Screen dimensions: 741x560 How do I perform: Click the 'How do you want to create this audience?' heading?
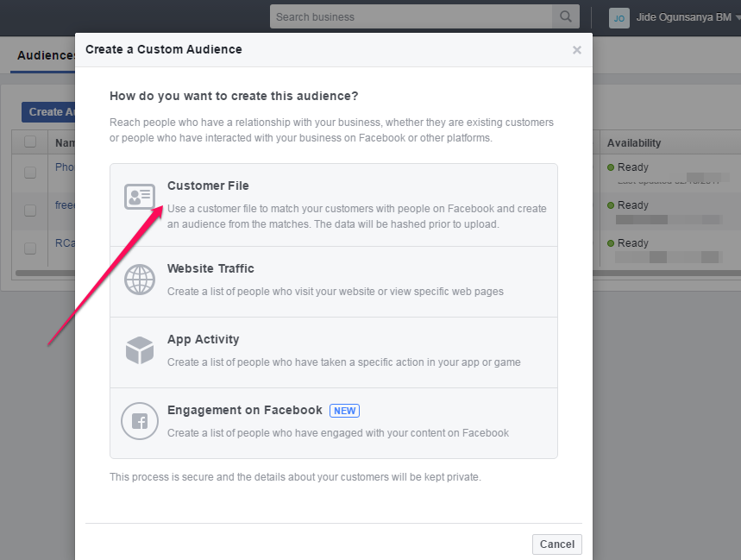[x=234, y=96]
